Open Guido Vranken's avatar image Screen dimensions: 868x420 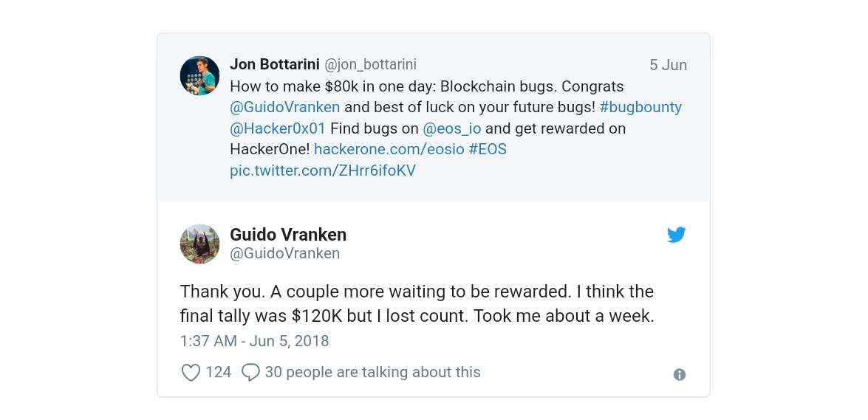click(199, 244)
